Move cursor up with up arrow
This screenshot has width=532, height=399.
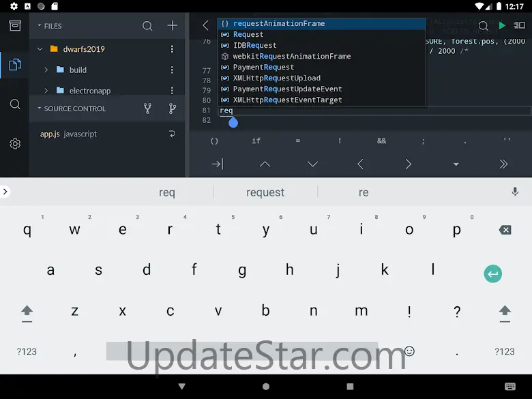[x=265, y=164]
